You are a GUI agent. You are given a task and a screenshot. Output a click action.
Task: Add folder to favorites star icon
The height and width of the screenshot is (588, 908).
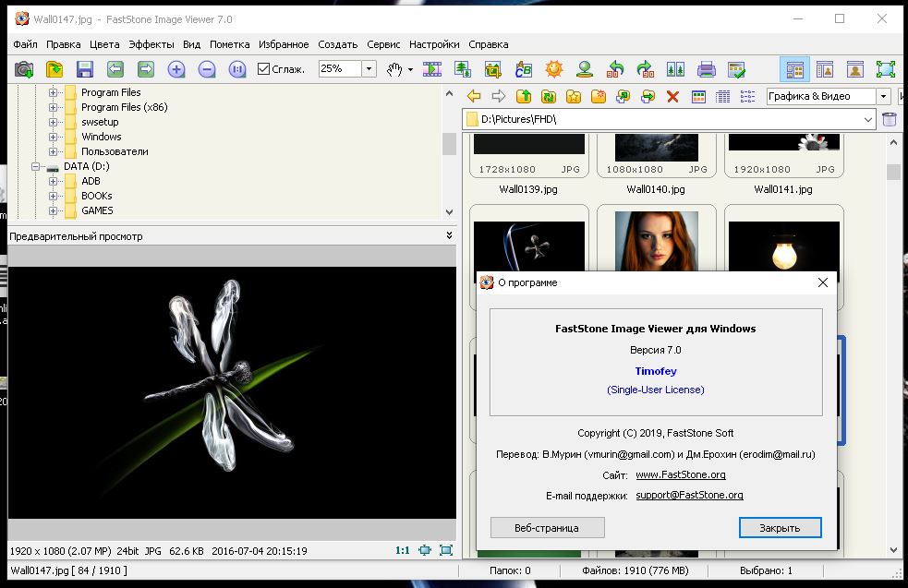(574, 96)
